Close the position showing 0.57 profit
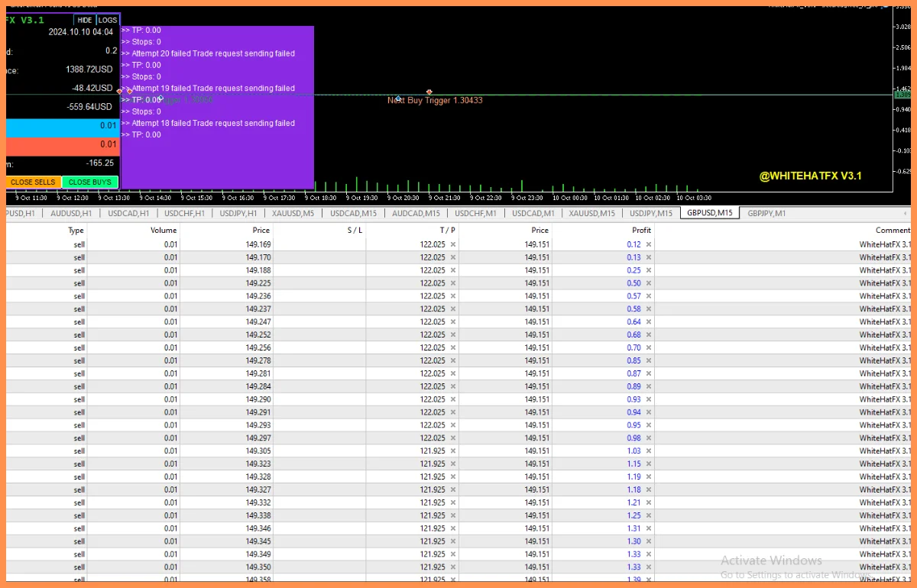Screen dimensions: 917x588 tap(649, 296)
